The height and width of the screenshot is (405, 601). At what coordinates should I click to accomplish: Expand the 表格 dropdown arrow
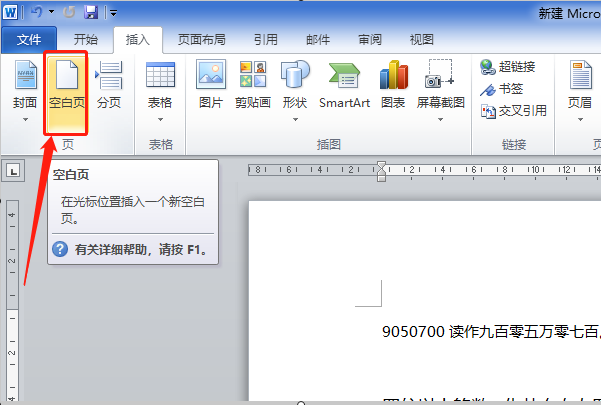pos(160,120)
